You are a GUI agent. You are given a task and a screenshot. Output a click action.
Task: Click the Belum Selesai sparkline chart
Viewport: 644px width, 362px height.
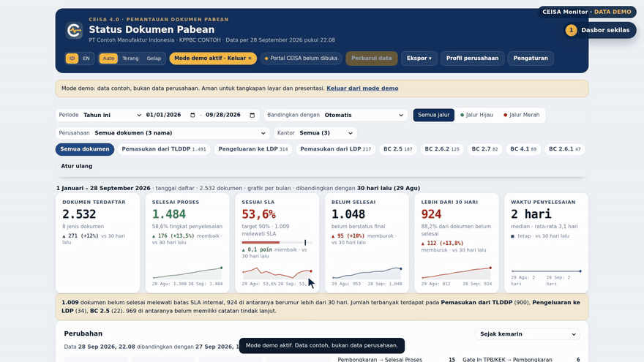pyautogui.click(x=367, y=273)
